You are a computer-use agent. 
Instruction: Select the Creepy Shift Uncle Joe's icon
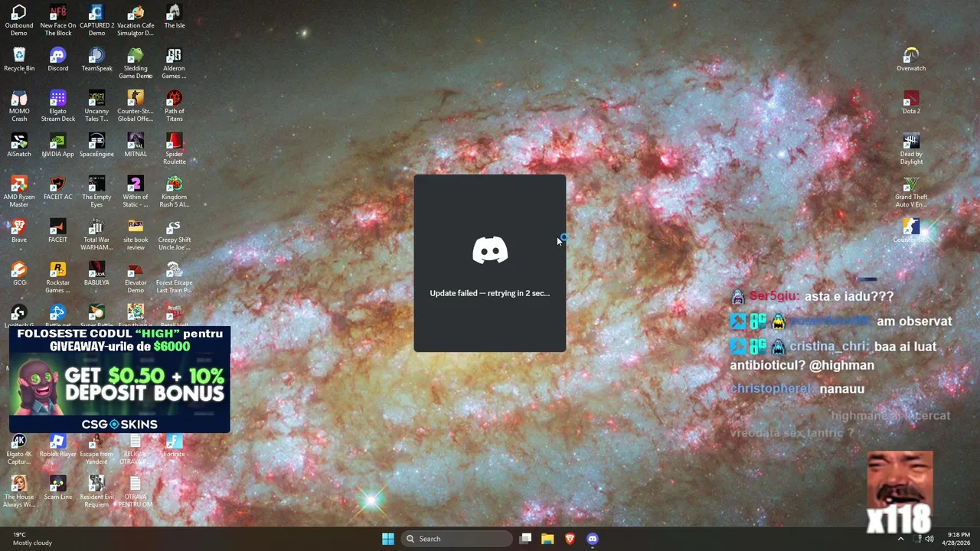click(x=174, y=235)
